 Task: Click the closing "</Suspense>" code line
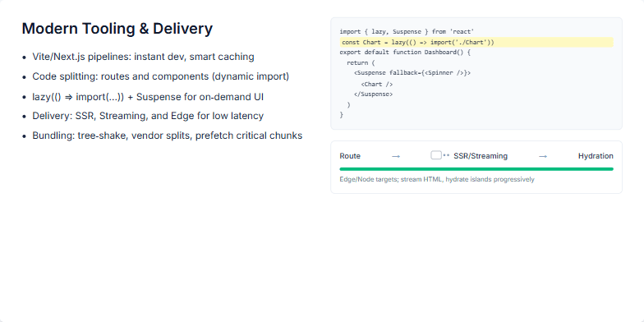(373, 94)
